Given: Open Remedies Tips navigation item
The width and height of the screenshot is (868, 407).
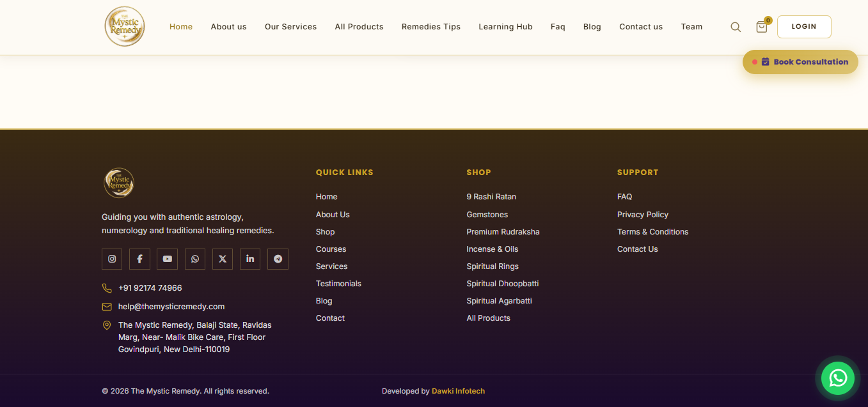Looking at the screenshot, I should pos(431,27).
